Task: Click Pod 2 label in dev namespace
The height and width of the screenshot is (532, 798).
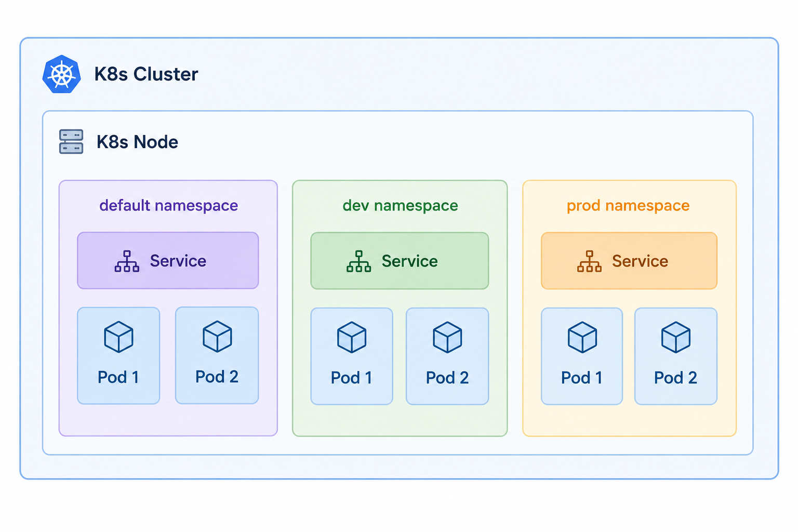Action: coord(447,378)
